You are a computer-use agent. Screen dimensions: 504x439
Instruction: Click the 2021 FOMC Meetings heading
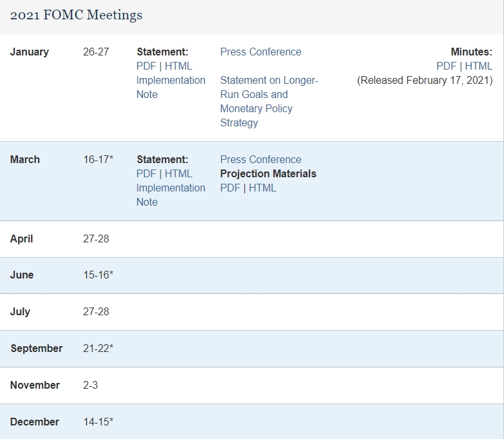click(x=76, y=15)
